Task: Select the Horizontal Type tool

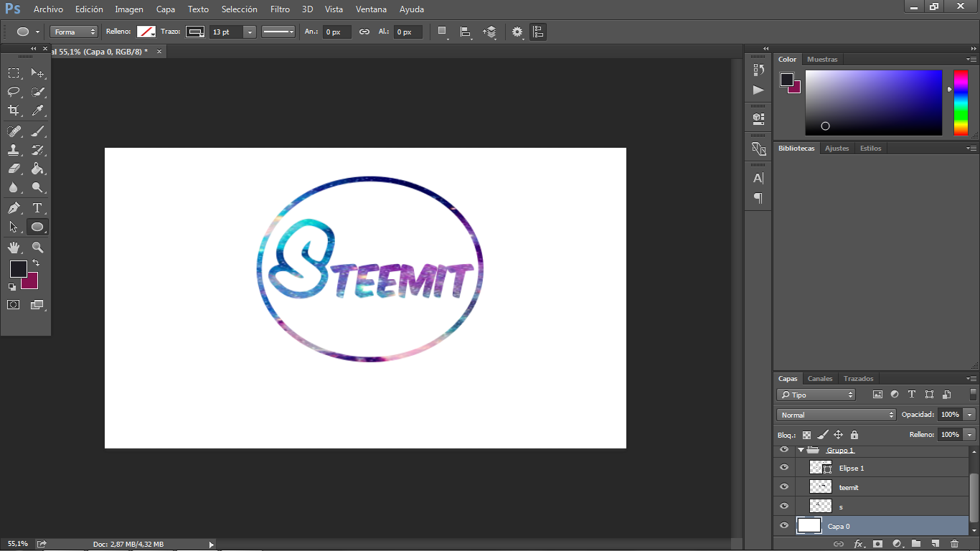Action: pos(37,208)
